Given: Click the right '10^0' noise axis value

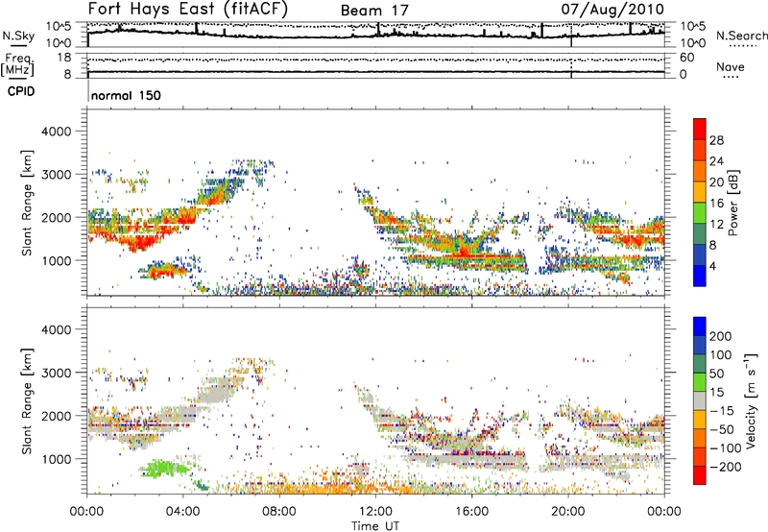Looking at the screenshot, I should pos(693,43).
